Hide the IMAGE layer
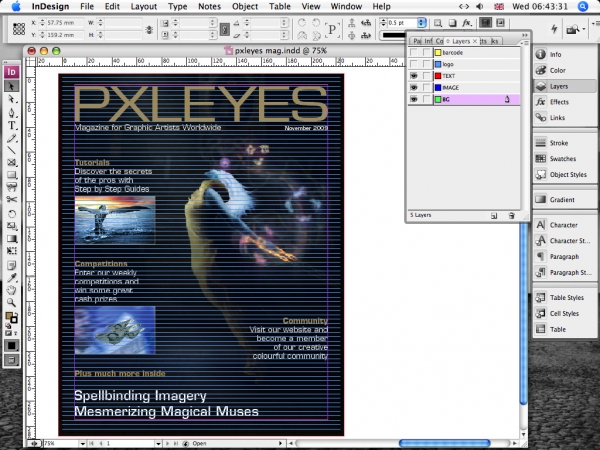The image size is (600, 450). point(414,88)
